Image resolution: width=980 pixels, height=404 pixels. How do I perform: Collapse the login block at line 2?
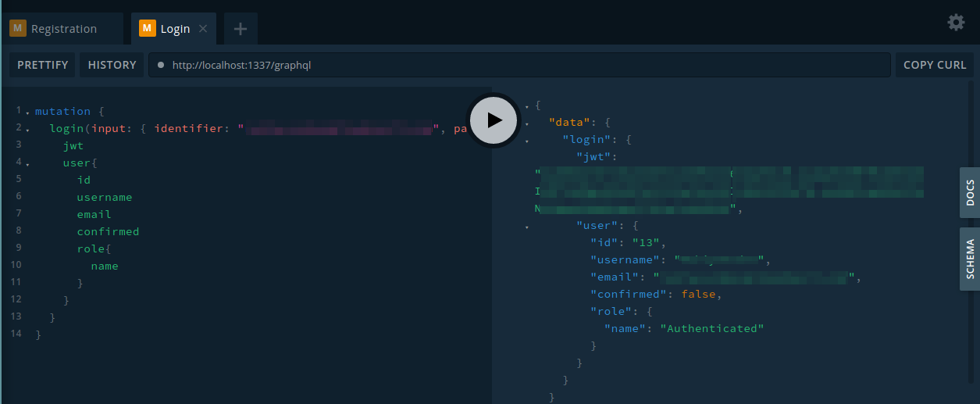point(28,130)
